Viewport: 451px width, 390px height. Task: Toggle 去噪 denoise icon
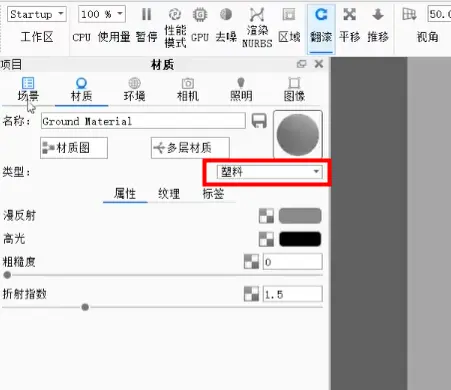[x=226, y=14]
